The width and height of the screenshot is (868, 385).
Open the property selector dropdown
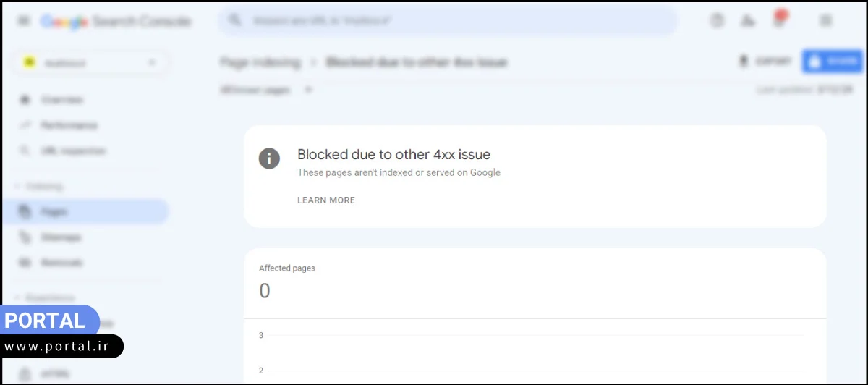coord(91,63)
